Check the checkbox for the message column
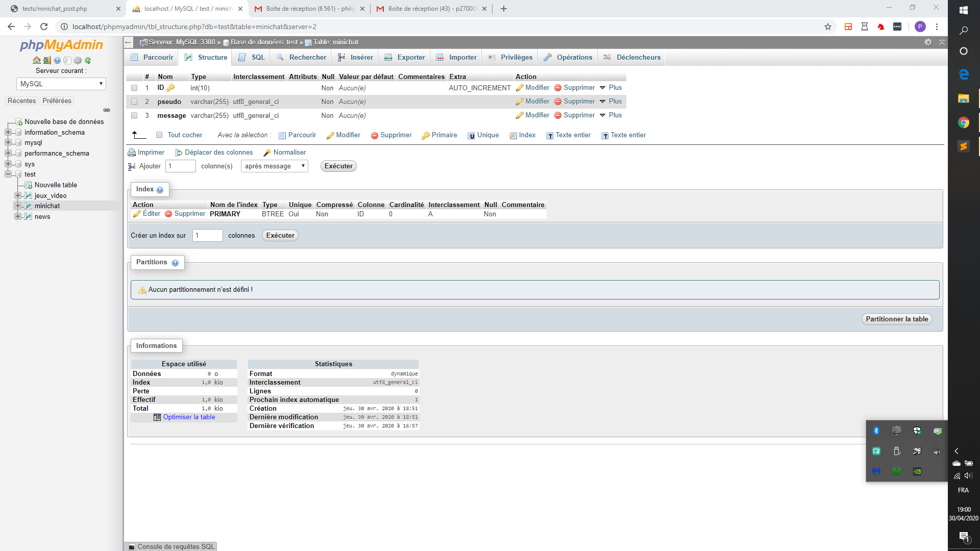 (134, 115)
